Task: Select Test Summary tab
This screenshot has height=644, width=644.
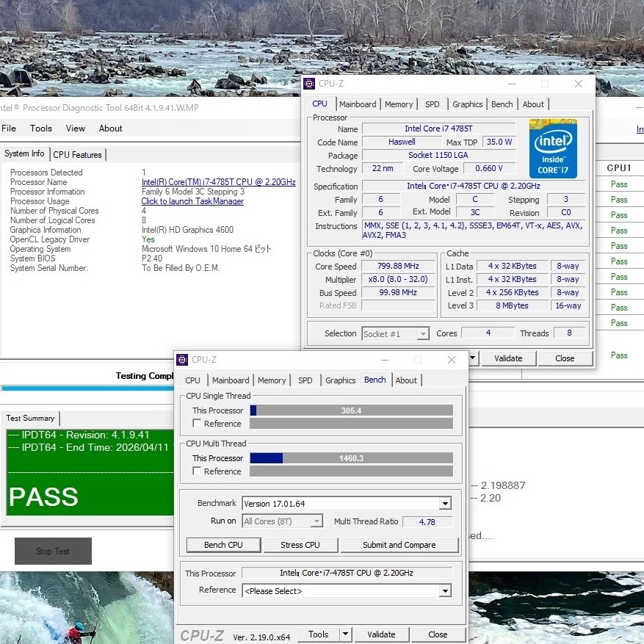Action: pos(30,418)
